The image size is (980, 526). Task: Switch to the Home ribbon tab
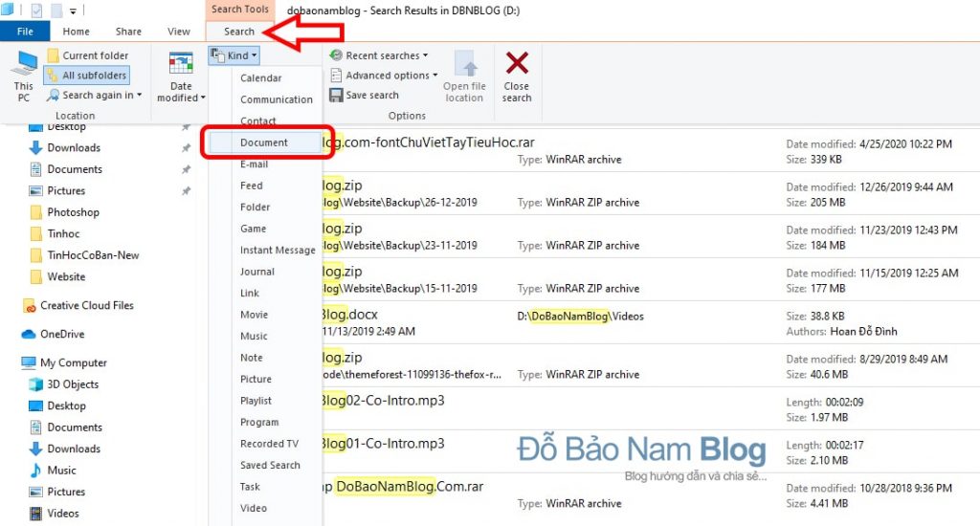tap(76, 32)
